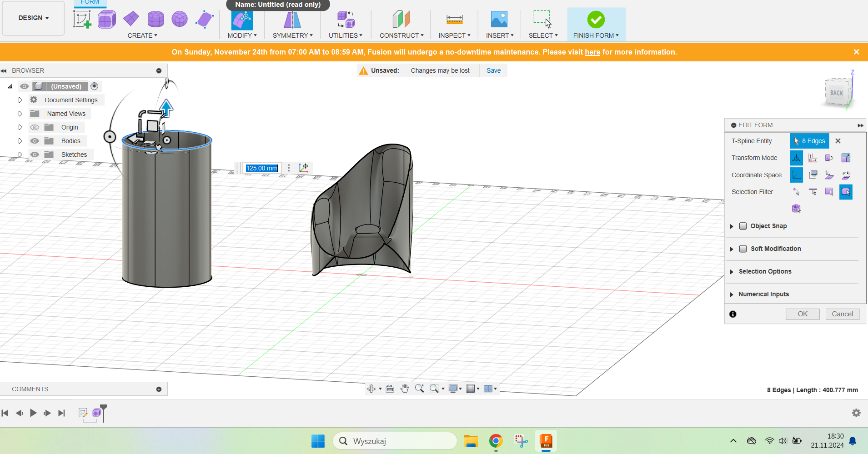Screen dimensions: 868x454
Task: Open the CREATE menu
Action: [x=142, y=35]
